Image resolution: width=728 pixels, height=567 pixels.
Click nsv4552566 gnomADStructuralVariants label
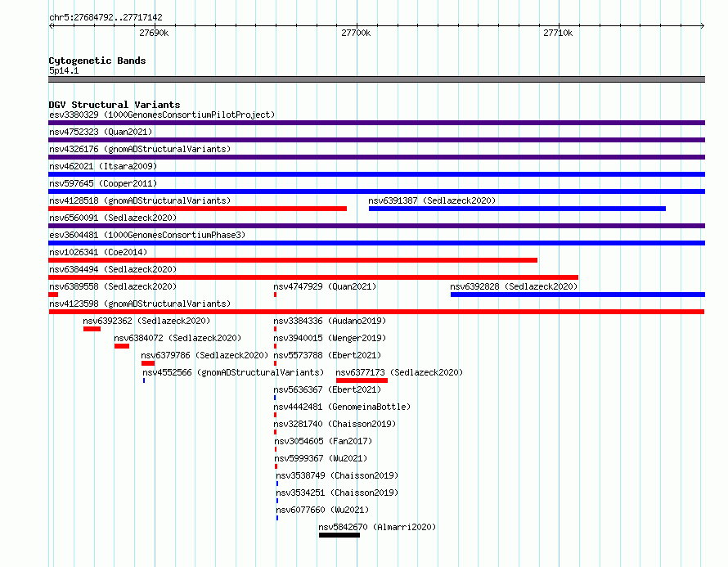coord(233,372)
